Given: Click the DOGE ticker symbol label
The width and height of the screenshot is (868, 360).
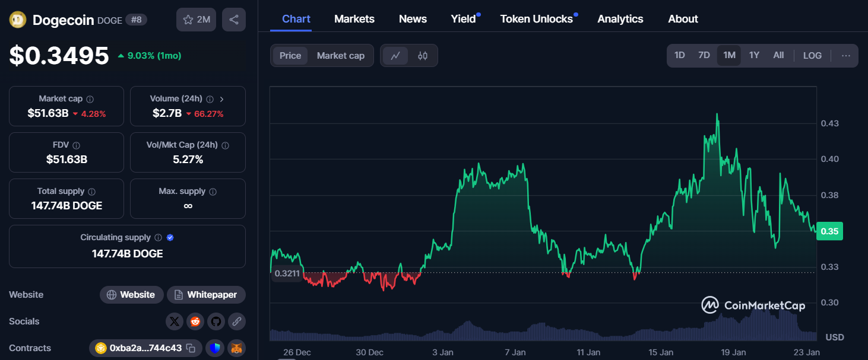Looking at the screenshot, I should pos(110,20).
